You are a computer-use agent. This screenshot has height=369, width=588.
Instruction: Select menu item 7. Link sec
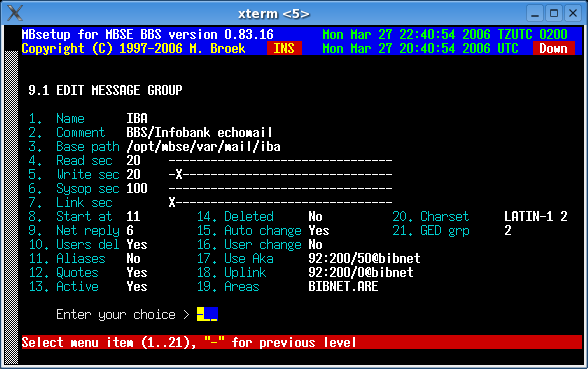[70, 202]
